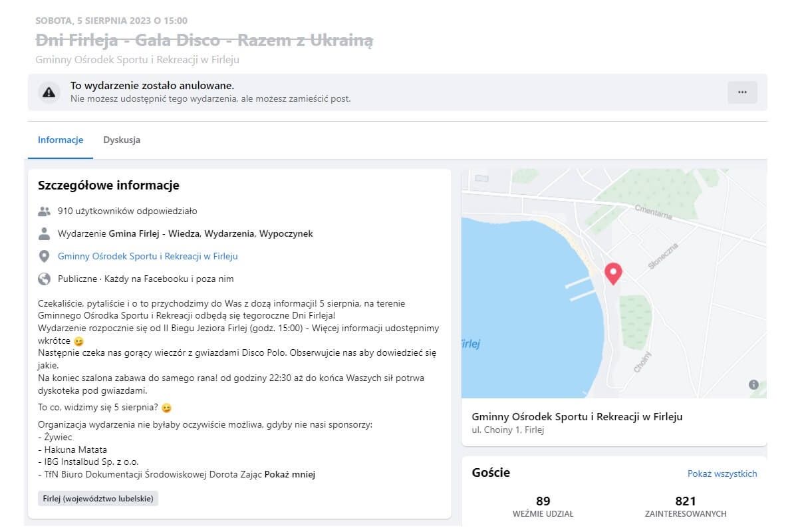The height and width of the screenshot is (532, 798).
Task: Click the struck-through event title
Action: click(x=205, y=41)
